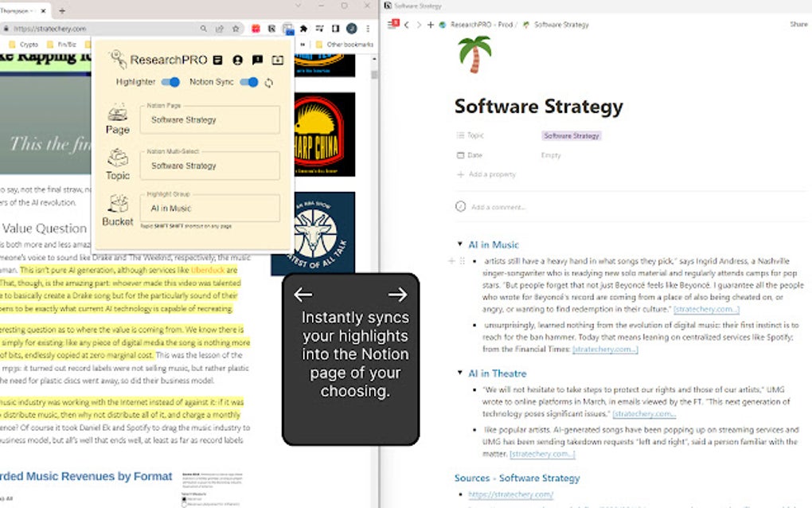The height and width of the screenshot is (508, 812).
Task: Open the stratechery.com link after the Beyoncé quote
Action: 706,309
